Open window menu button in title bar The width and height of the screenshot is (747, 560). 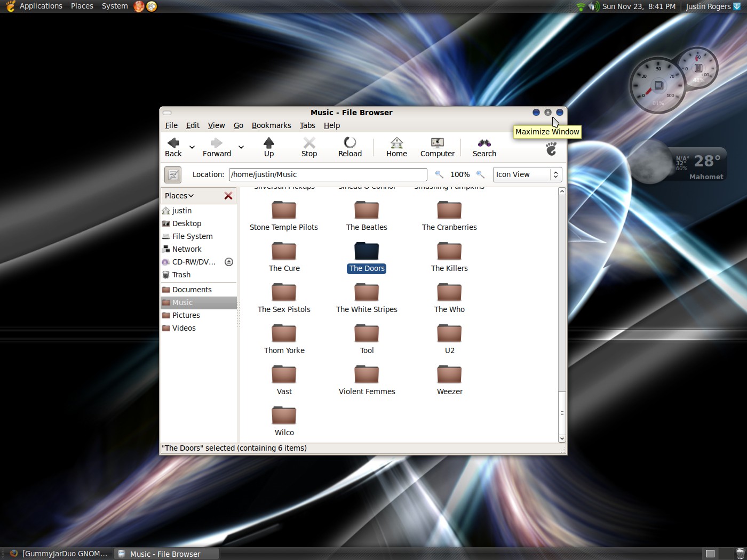pyautogui.click(x=167, y=113)
